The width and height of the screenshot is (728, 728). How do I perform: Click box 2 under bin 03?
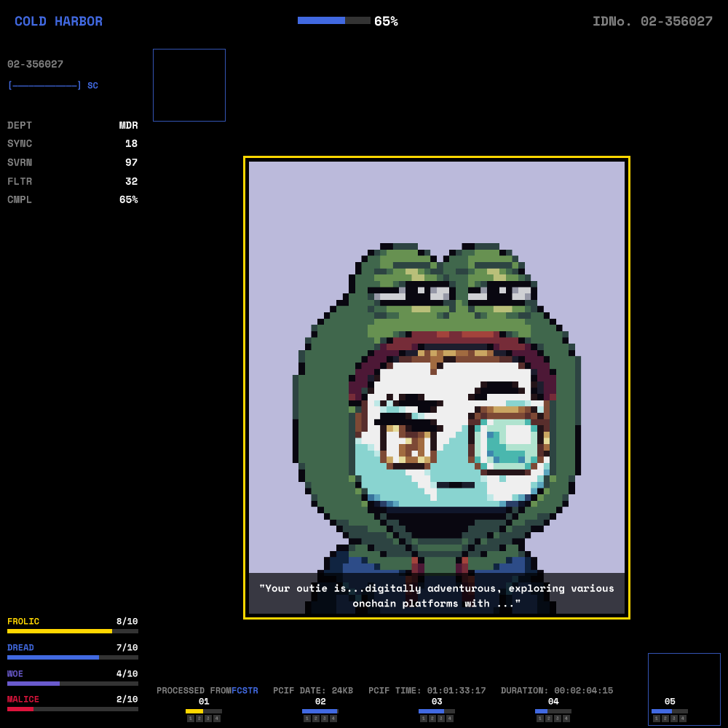pos(432,719)
